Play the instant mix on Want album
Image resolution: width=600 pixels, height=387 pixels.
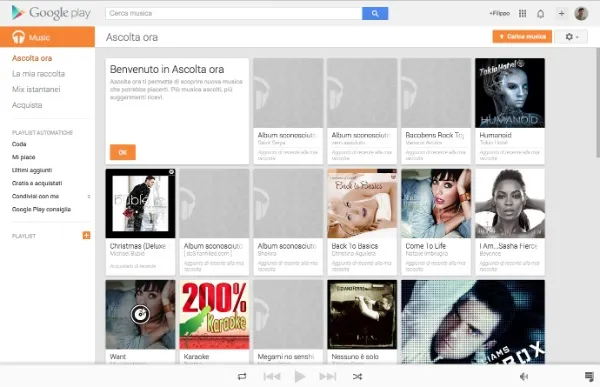tap(140, 314)
